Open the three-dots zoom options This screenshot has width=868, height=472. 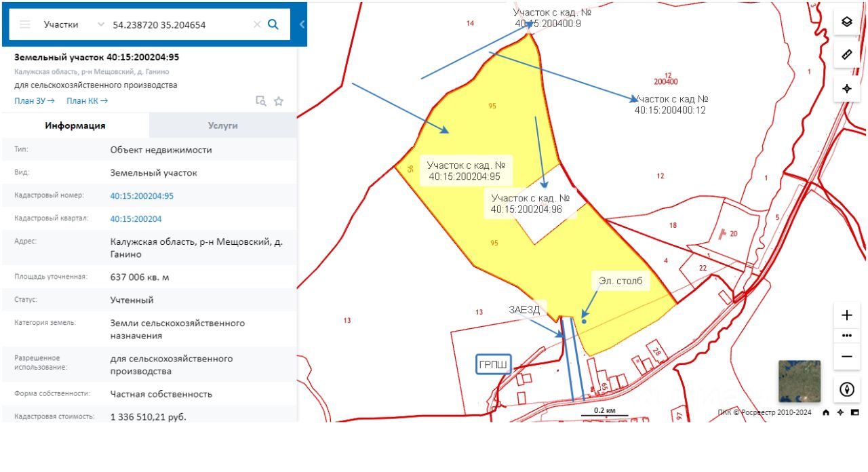click(x=847, y=335)
